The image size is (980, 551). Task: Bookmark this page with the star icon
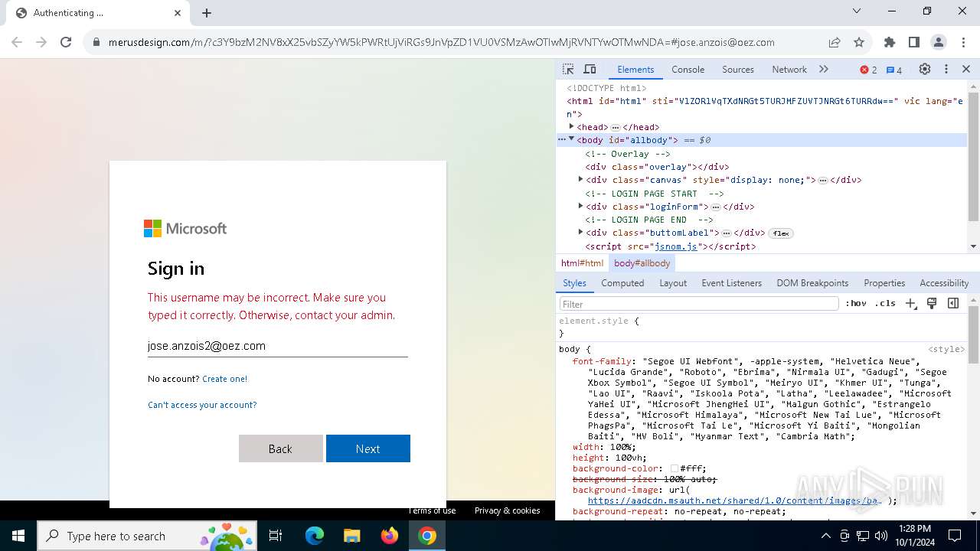pos(859,42)
